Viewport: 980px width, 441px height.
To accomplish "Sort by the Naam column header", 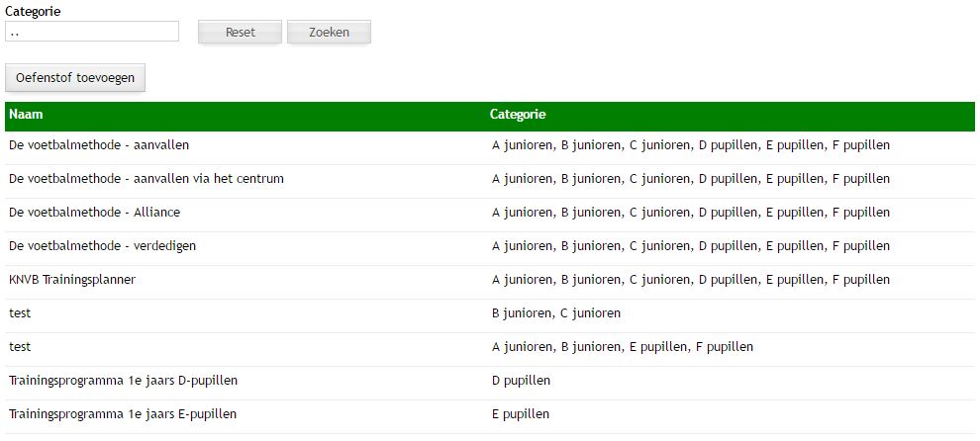I will click(x=26, y=115).
